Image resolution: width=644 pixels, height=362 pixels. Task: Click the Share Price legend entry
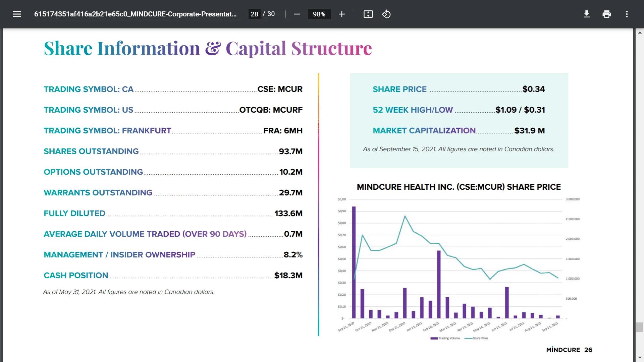(x=476, y=338)
